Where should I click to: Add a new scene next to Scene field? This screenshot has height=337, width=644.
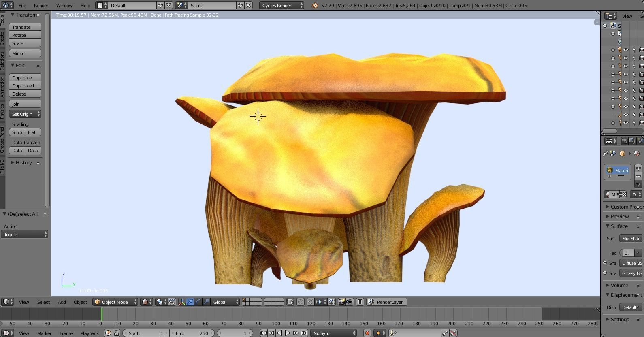[x=240, y=5]
